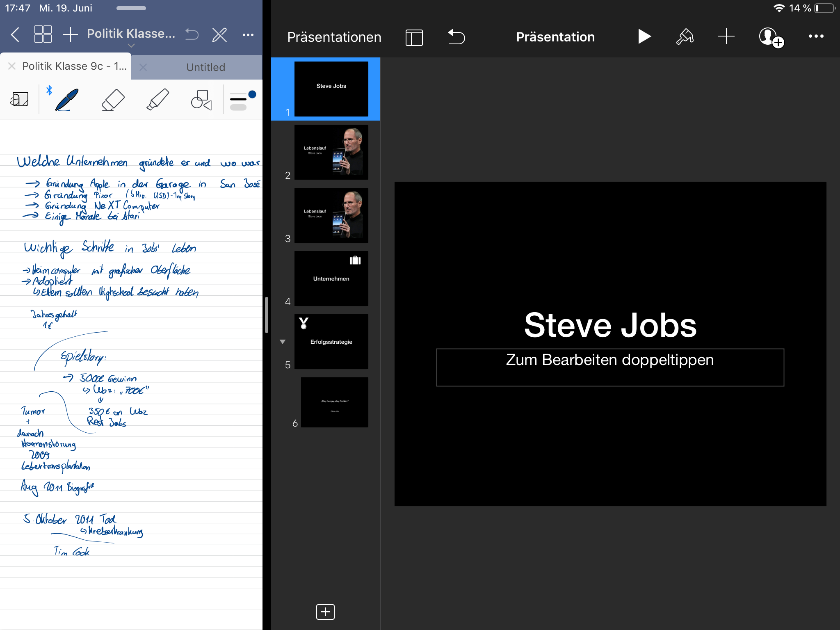Select slide 3 Lebenslauf thumbnail
Image resolution: width=840 pixels, height=630 pixels.
(331, 215)
